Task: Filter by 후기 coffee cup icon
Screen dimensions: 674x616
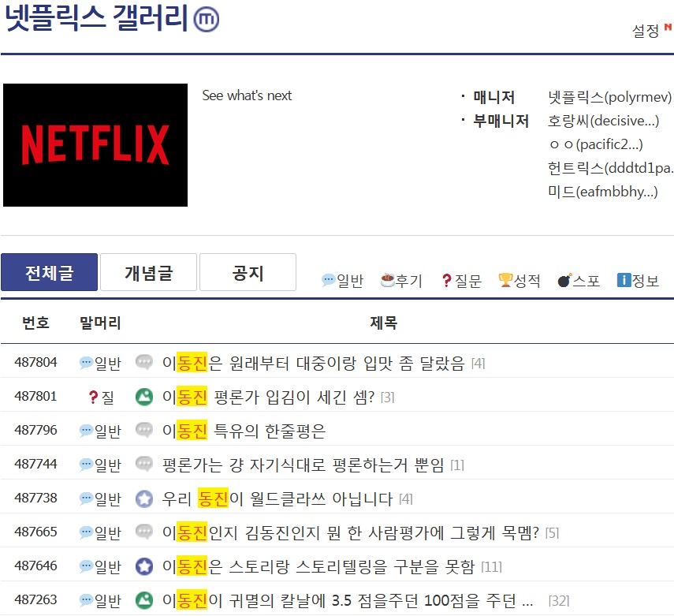Action: tap(388, 281)
